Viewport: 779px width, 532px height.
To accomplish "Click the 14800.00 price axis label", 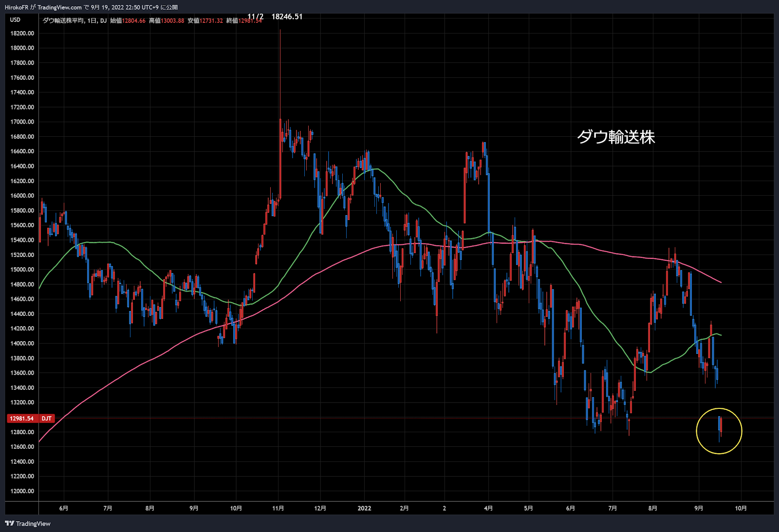I will click(22, 284).
